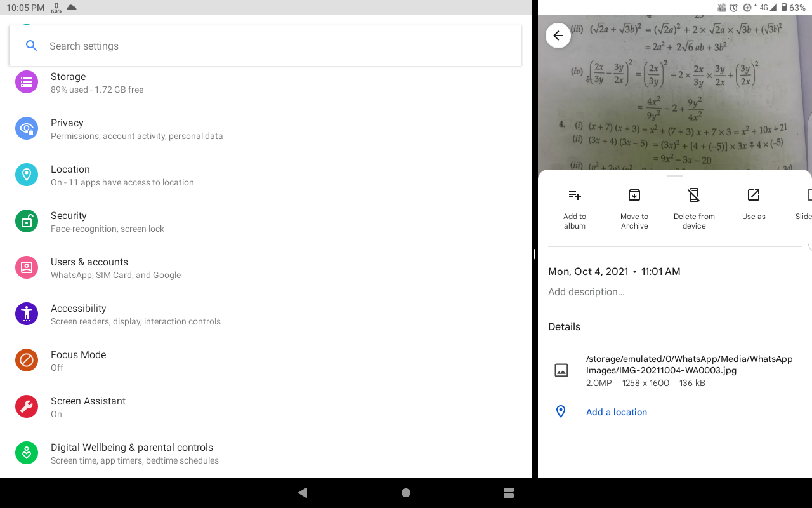Go back using the photo back arrow
Image resolution: width=812 pixels, height=508 pixels.
tap(558, 36)
